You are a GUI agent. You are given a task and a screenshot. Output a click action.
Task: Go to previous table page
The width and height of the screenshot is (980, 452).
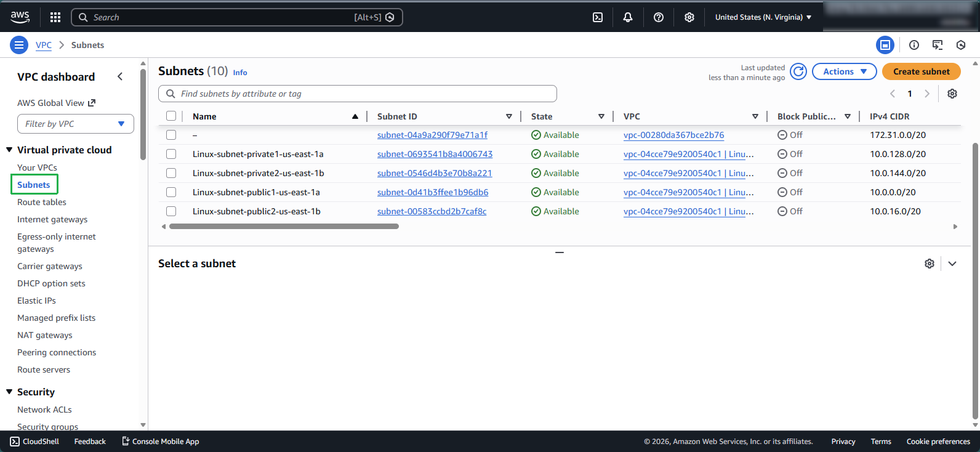point(893,94)
